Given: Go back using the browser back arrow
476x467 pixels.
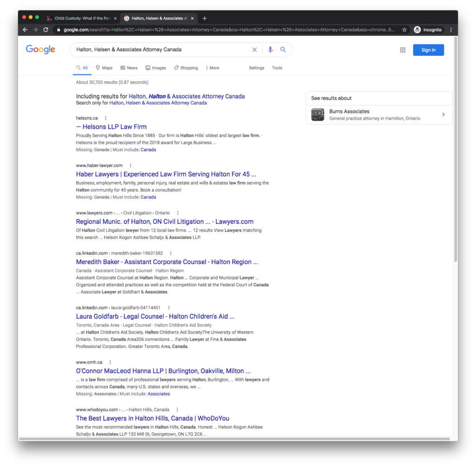Looking at the screenshot, I should point(25,30).
